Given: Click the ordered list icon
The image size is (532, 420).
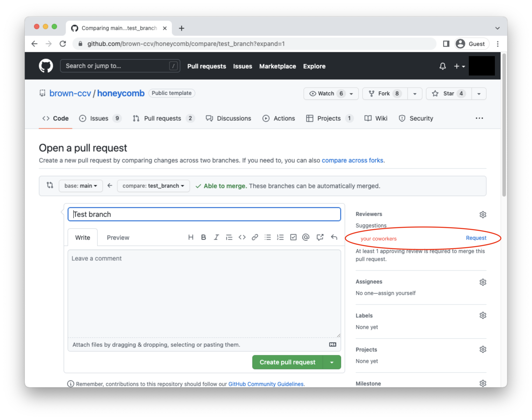Looking at the screenshot, I should tap(280, 237).
